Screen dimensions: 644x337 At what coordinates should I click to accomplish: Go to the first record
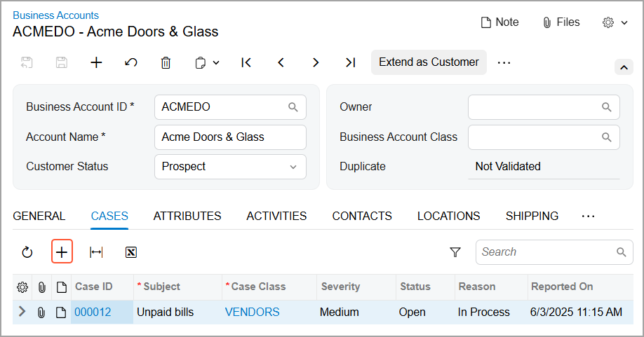246,62
